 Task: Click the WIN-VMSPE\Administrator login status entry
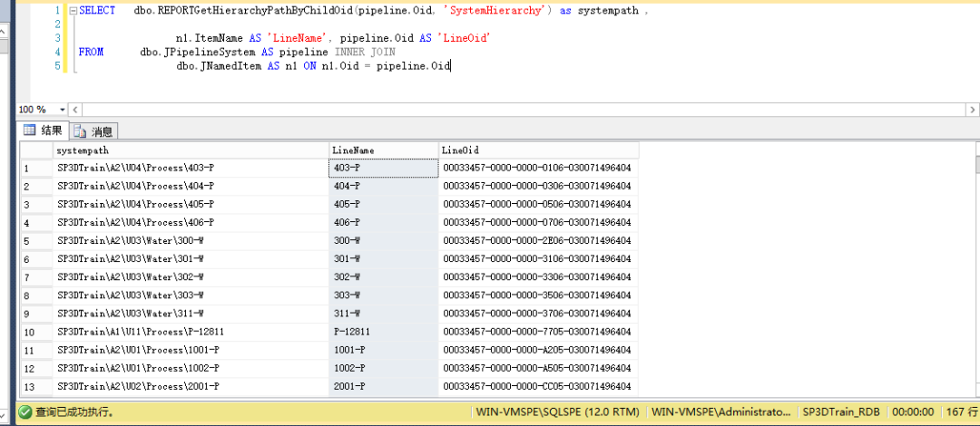click(720, 412)
